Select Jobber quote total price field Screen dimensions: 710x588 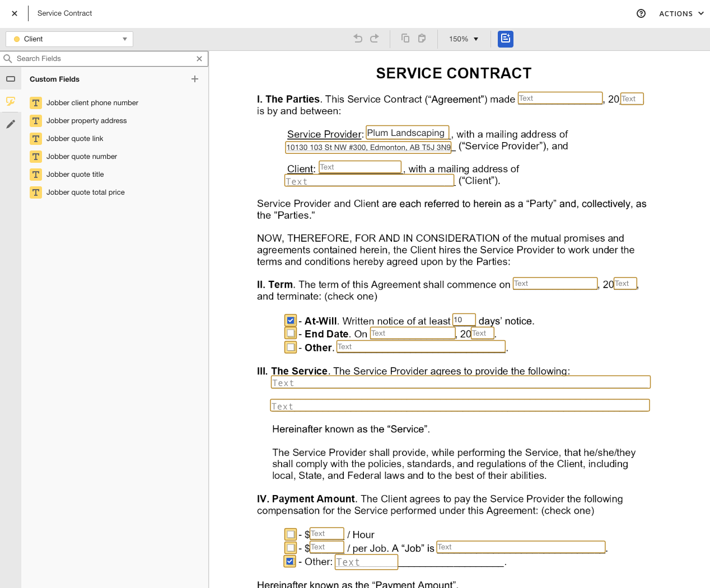[85, 192]
